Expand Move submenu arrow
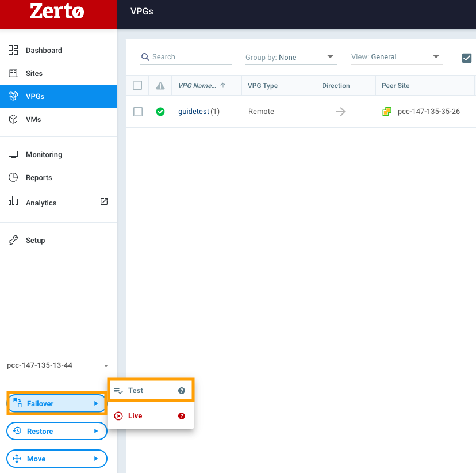Viewport: 476px width, 473px height. pos(96,459)
